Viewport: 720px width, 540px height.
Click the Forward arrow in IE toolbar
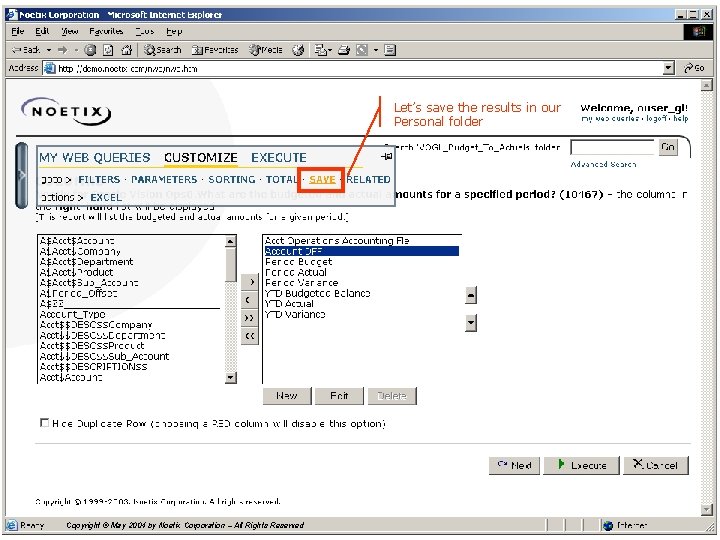(62, 50)
